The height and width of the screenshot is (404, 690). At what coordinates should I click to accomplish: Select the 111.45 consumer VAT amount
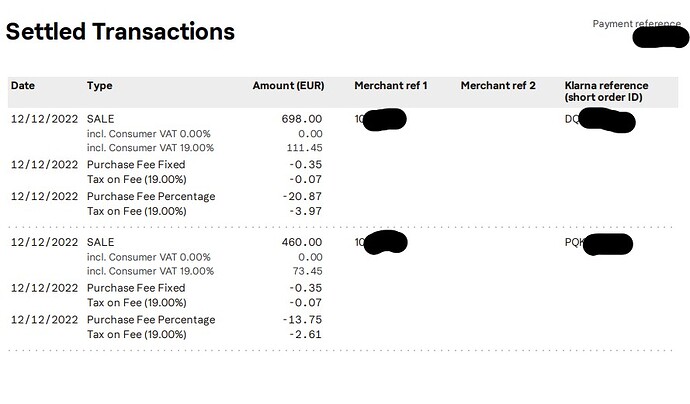[304, 148]
